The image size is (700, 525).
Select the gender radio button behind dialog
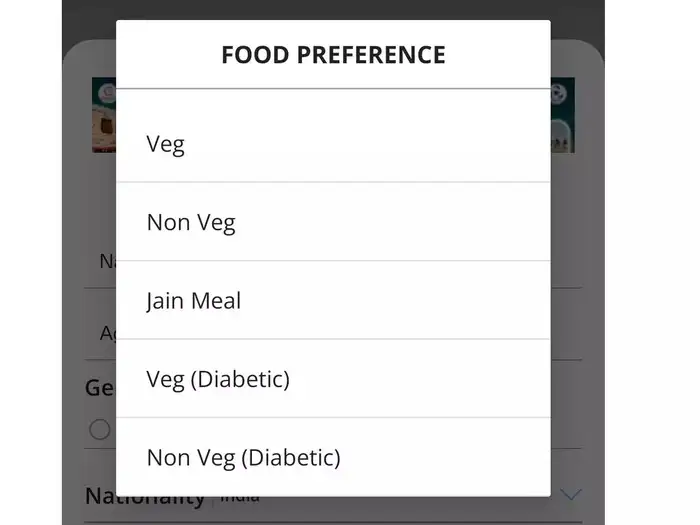click(x=100, y=430)
